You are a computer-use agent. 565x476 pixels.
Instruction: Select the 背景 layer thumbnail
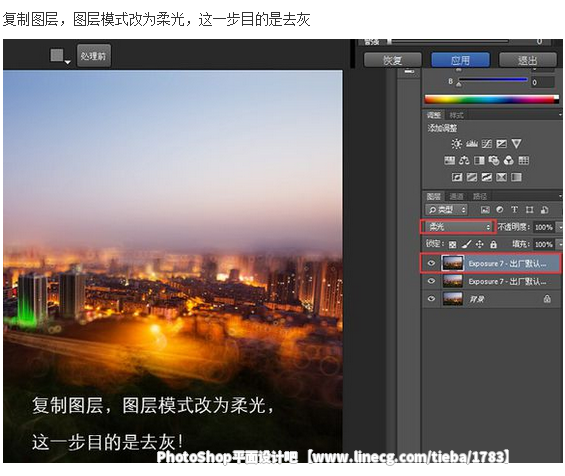[x=453, y=299]
